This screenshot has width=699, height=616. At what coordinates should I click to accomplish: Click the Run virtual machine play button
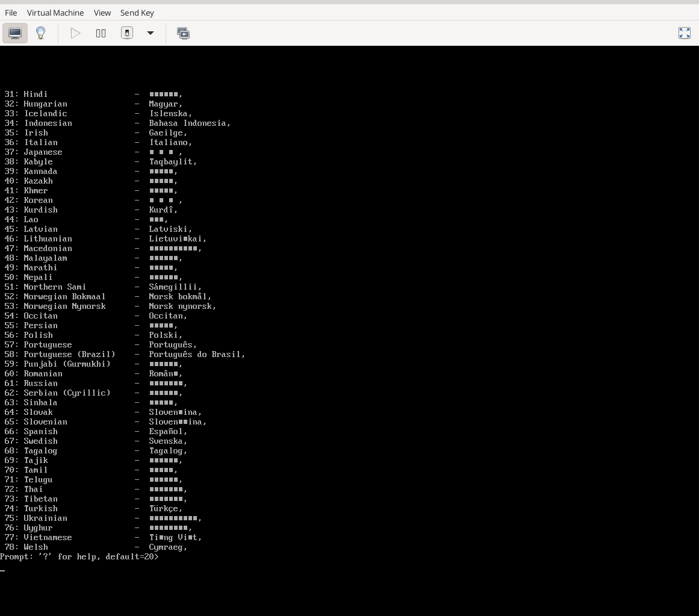coord(75,33)
